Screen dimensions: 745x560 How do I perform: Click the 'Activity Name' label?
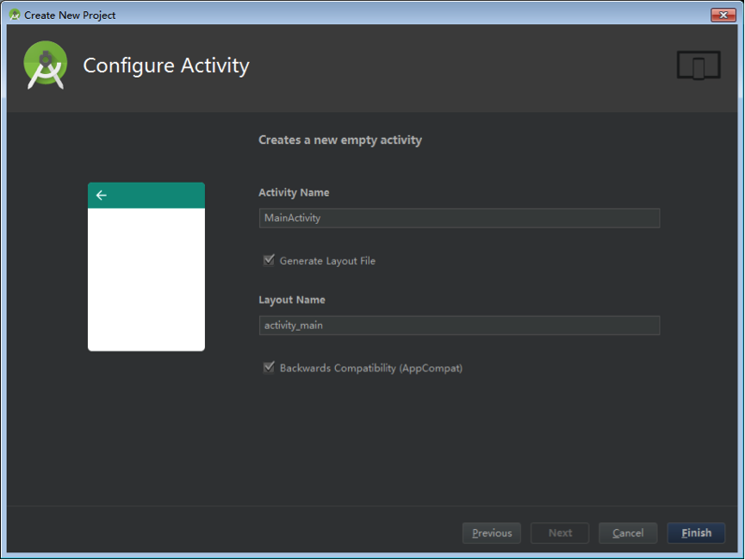point(294,192)
